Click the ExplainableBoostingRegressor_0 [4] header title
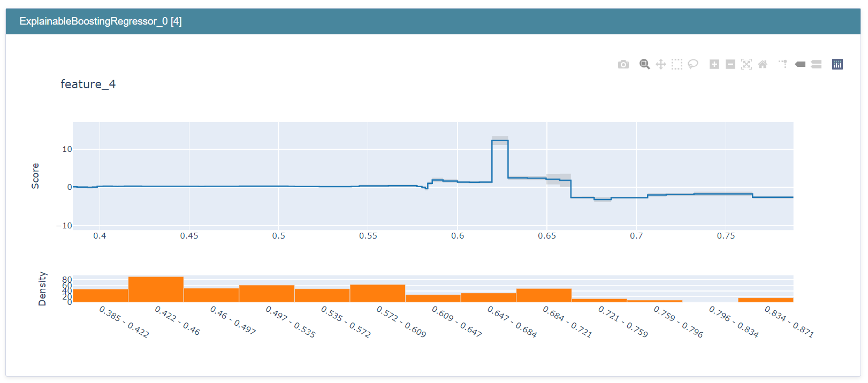 [101, 21]
